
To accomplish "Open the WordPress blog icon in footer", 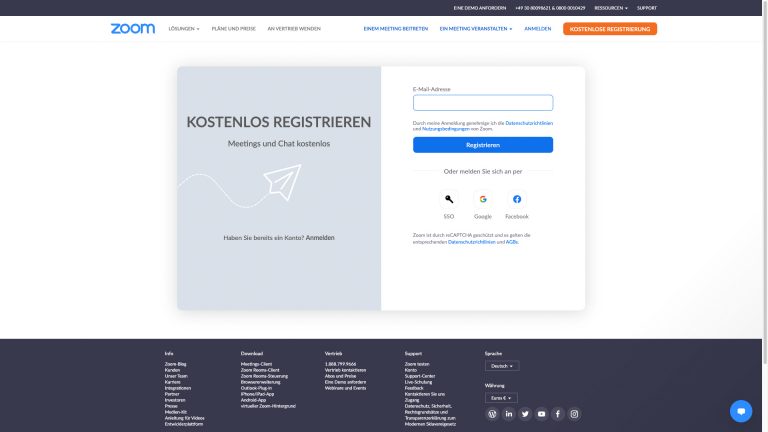I will click(x=492, y=414).
